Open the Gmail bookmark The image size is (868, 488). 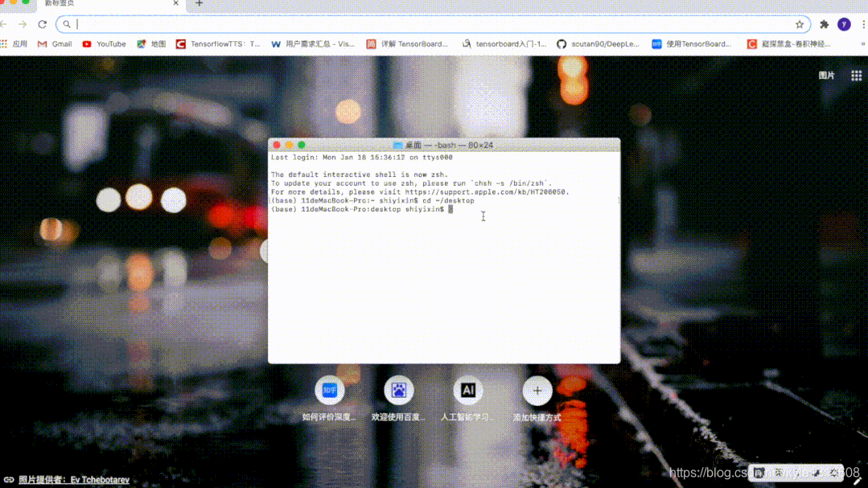[55, 44]
